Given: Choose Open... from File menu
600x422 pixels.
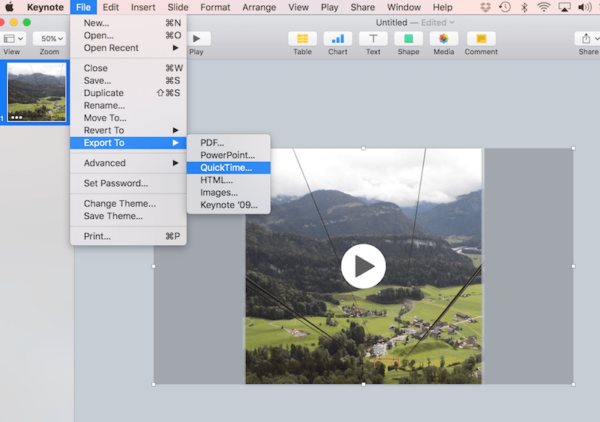Looking at the screenshot, I should click(x=128, y=36).
